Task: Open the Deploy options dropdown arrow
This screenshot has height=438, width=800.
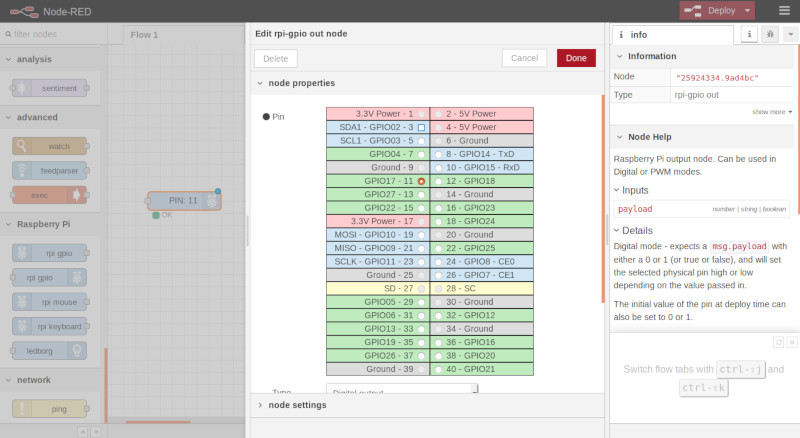Action: [x=747, y=11]
